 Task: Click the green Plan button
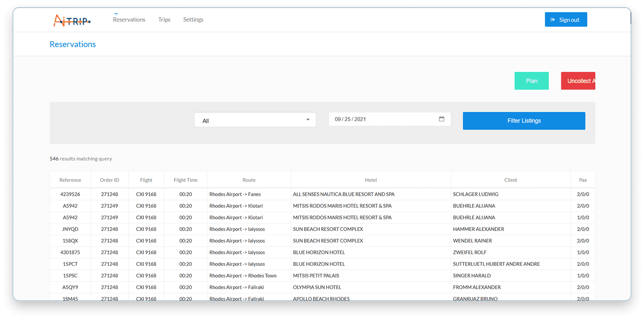(x=531, y=81)
